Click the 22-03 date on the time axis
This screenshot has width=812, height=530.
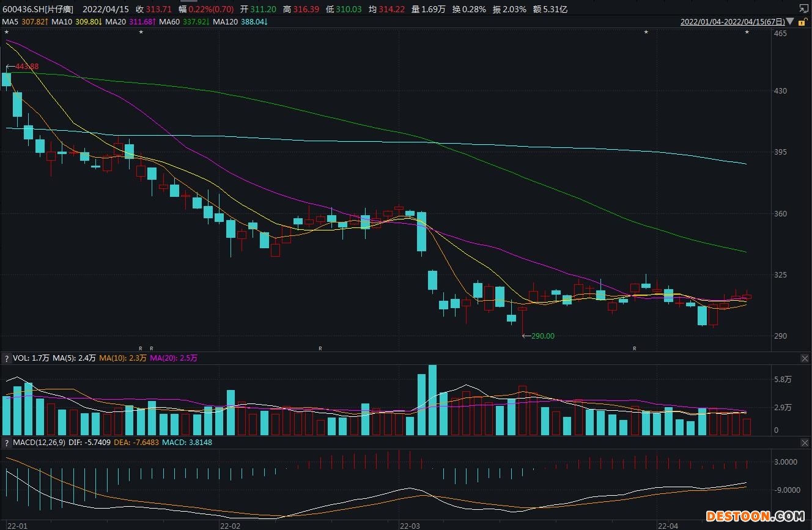click(410, 525)
